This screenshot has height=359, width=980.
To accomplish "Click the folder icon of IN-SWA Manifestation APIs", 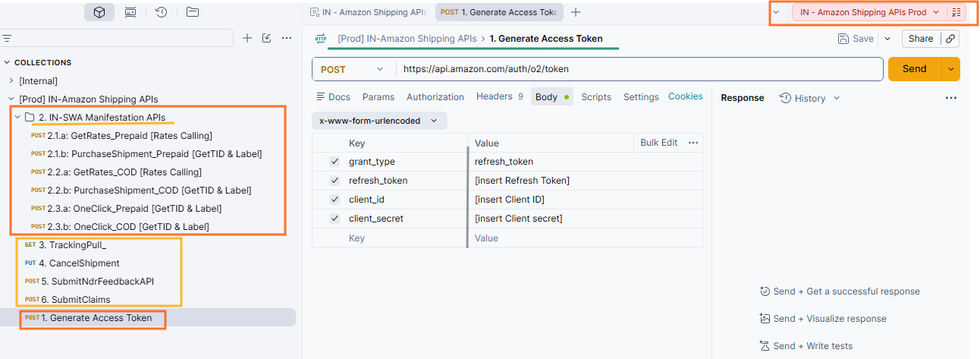I will tap(30, 117).
